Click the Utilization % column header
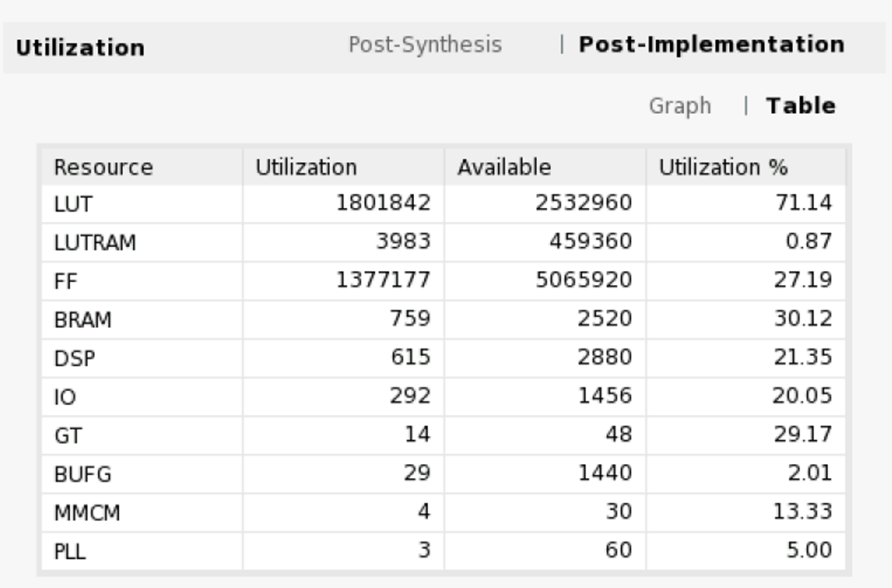 pos(723,168)
